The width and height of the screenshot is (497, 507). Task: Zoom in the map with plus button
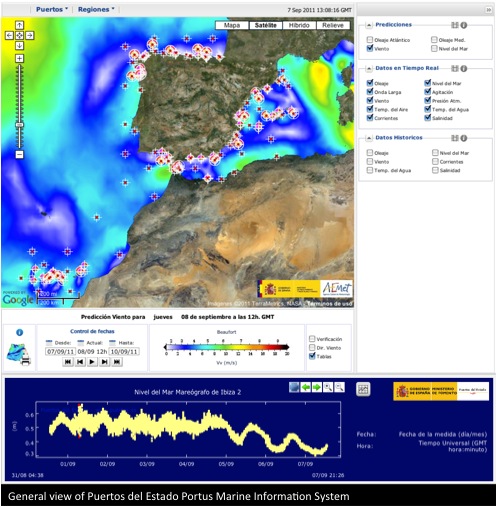pos(19,59)
